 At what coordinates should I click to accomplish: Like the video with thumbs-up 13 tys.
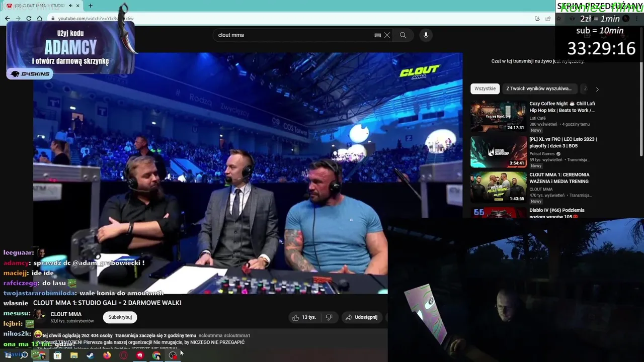[x=304, y=317]
